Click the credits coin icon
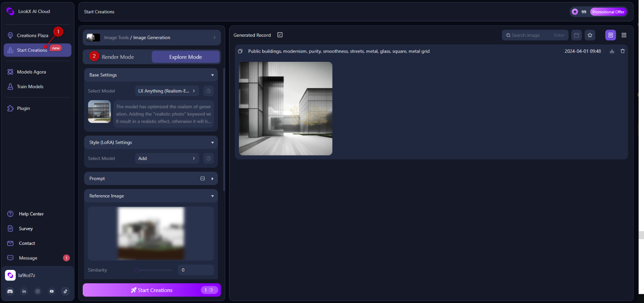 tap(575, 12)
